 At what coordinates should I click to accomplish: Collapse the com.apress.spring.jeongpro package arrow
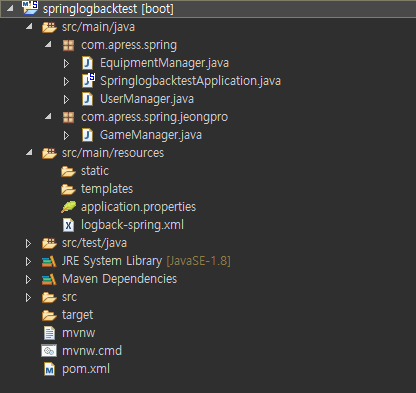pos(48,116)
